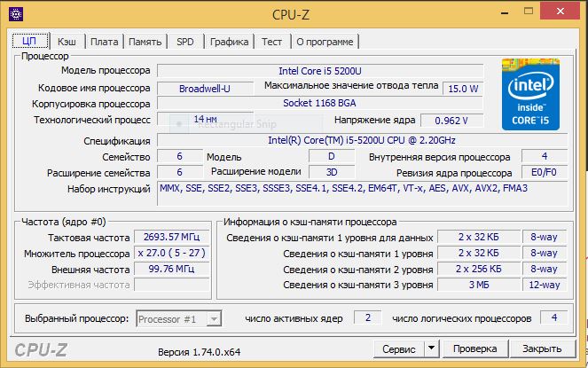Click the stepping value 4
588x368 pixels.
545,156
